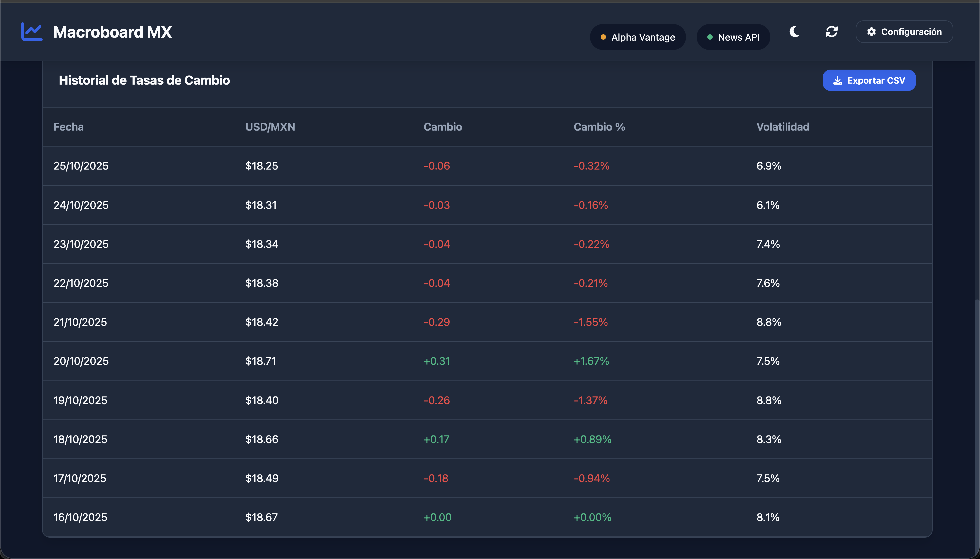
Task: Open the Configuración settings button
Action: point(904,32)
